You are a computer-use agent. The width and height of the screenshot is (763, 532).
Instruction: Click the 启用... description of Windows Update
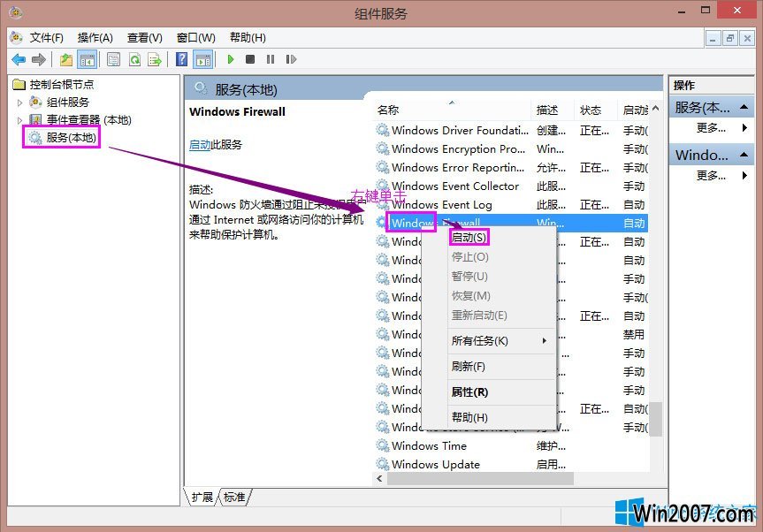551,464
